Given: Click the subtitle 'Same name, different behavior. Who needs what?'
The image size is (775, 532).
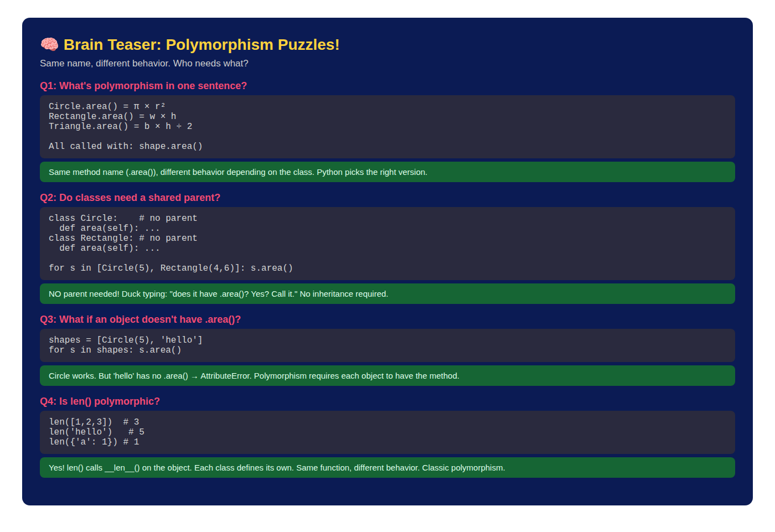Looking at the screenshot, I should coord(144,63).
